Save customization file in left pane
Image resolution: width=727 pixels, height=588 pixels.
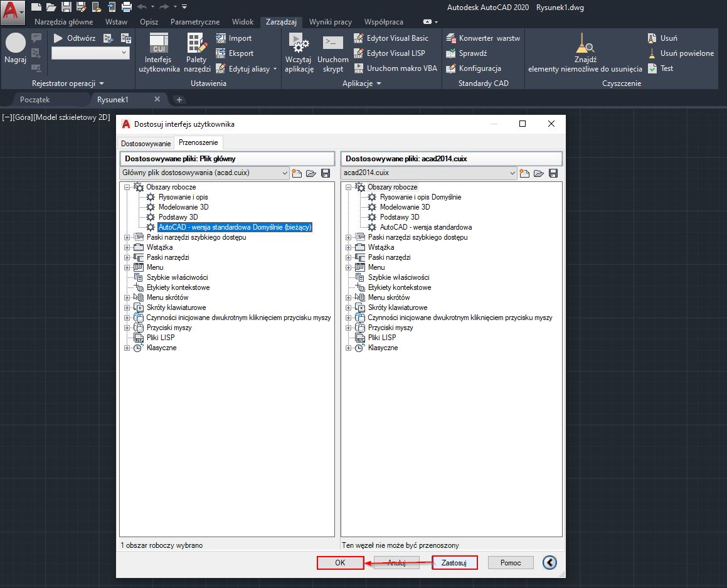(326, 173)
